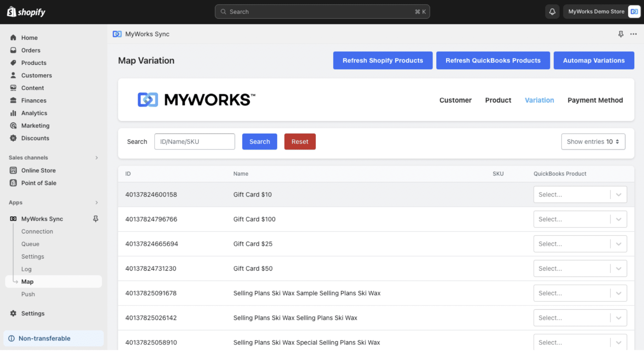Open QuickBooks Product select for Gift Card $25
Screen dimensions: 644x351
[x=580, y=244]
